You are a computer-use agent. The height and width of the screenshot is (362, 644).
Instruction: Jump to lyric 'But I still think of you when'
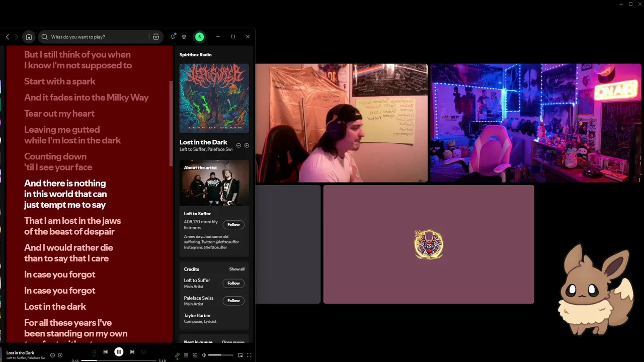point(77,55)
